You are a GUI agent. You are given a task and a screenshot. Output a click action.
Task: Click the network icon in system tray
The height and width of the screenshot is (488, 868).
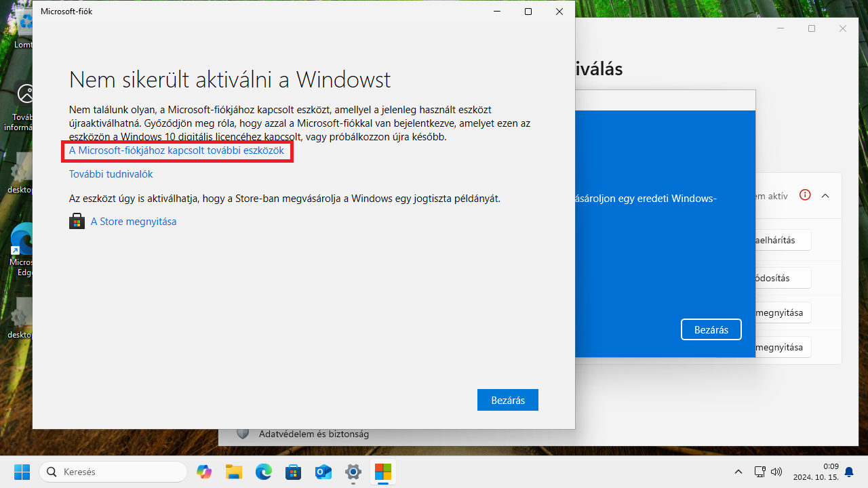(760, 471)
